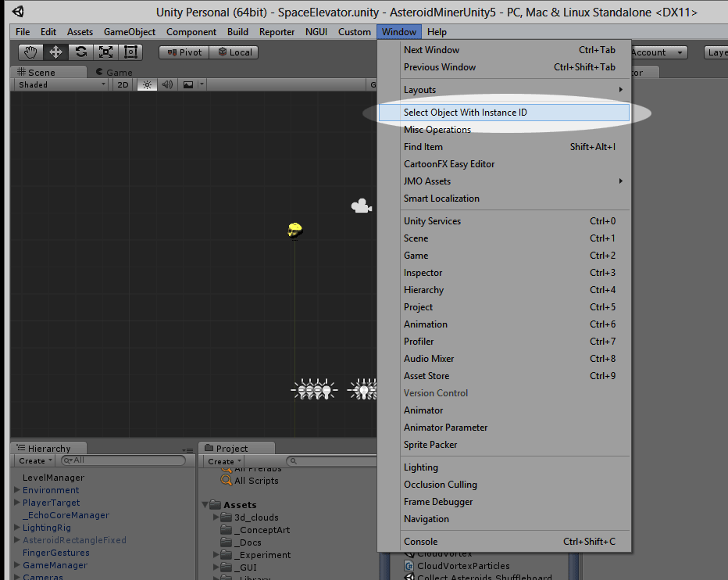Image resolution: width=728 pixels, height=580 pixels.
Task: Open the Project tab
Action: (x=237, y=448)
